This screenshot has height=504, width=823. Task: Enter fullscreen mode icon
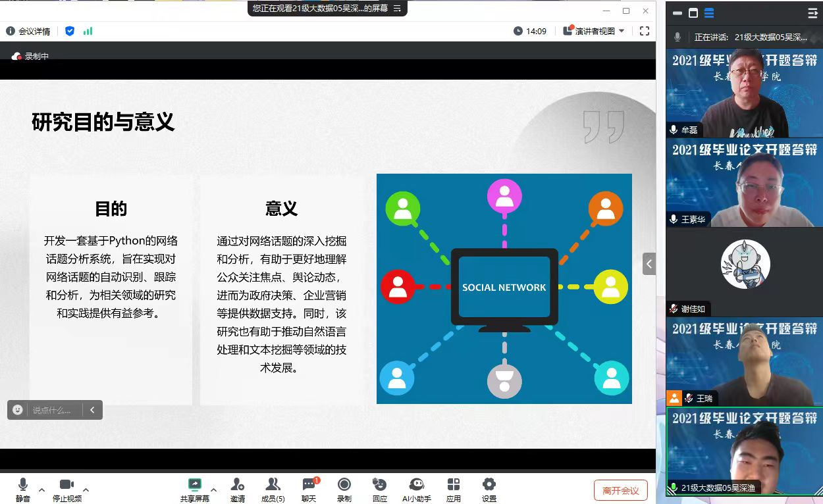[x=645, y=31]
